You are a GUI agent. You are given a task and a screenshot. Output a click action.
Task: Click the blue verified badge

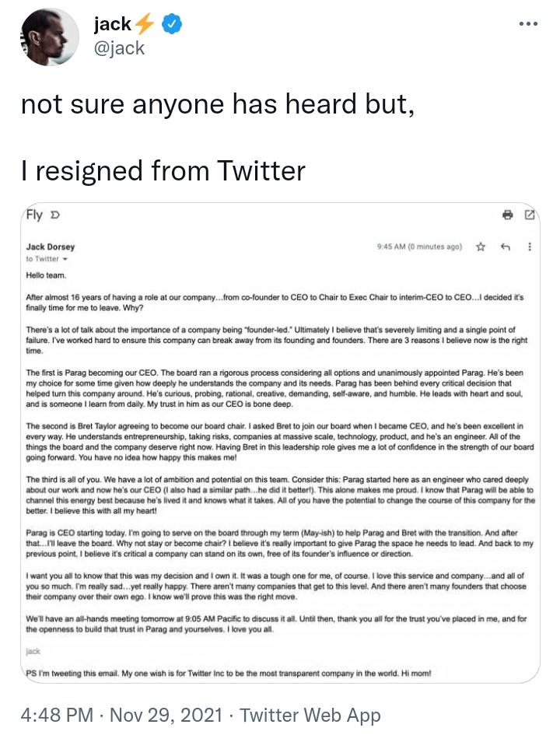171,25
